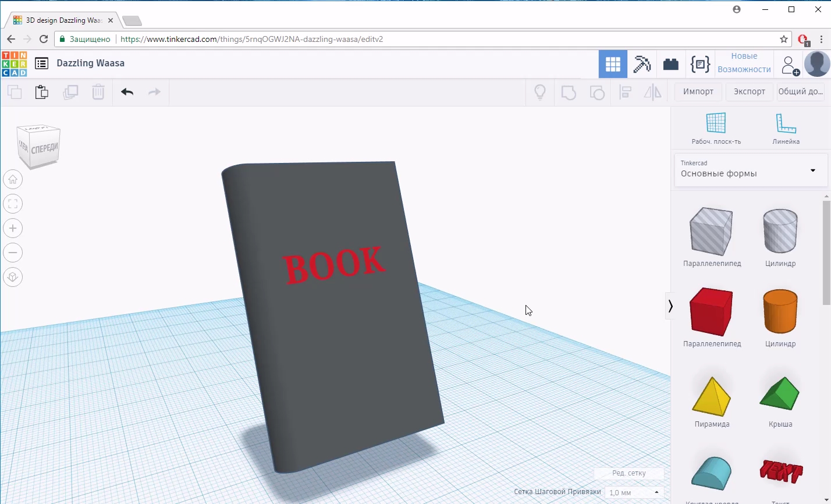
Task: Open Новые Возможности link
Action: coord(744,63)
